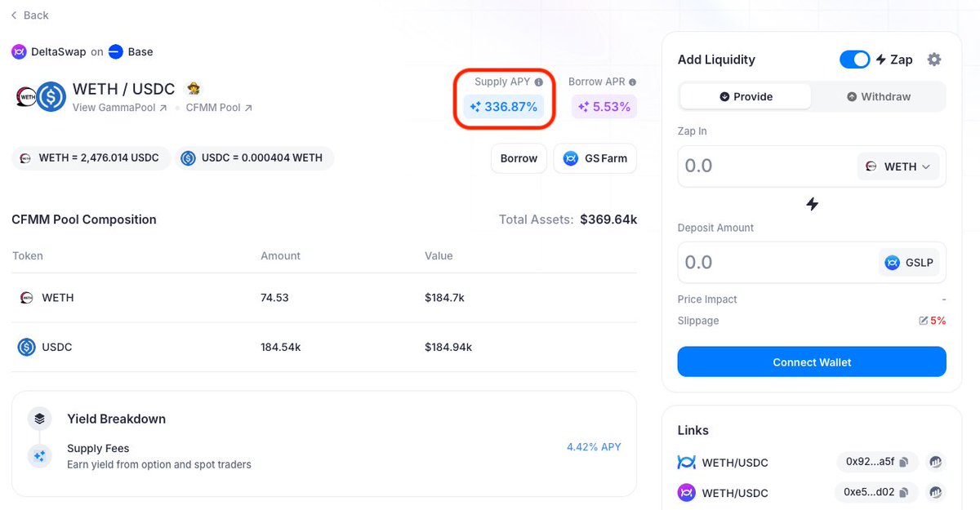
Task: Open the GS Farm button
Action: point(595,158)
